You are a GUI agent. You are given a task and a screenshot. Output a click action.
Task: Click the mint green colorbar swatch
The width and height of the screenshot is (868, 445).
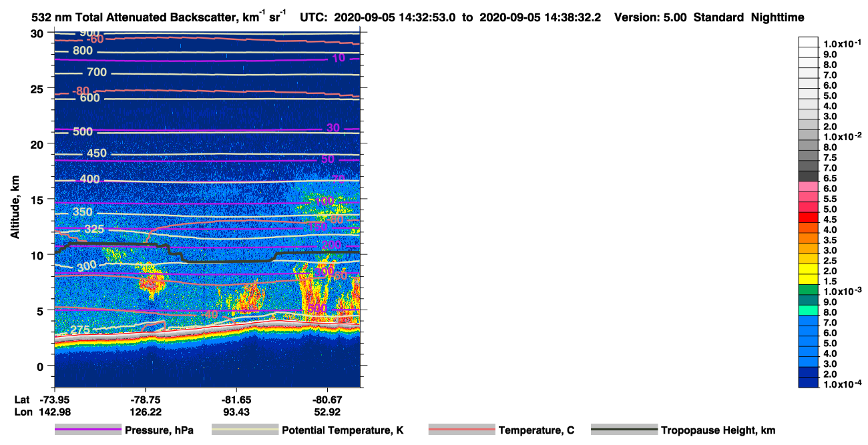809,310
